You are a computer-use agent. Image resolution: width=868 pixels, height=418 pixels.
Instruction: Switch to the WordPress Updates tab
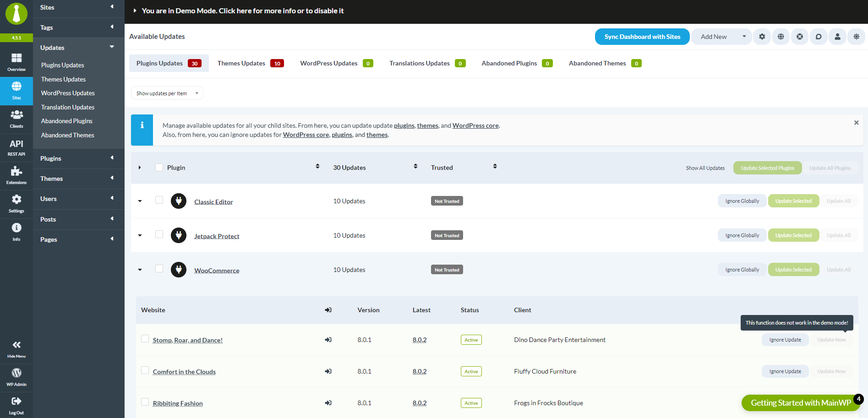pyautogui.click(x=337, y=63)
